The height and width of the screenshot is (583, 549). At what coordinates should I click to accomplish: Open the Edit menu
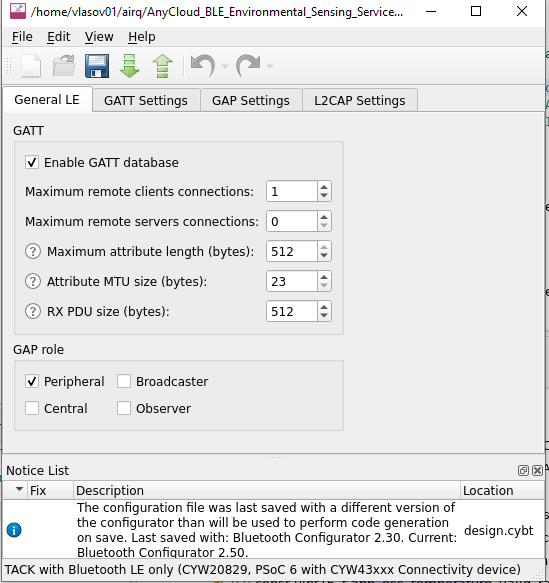58,37
